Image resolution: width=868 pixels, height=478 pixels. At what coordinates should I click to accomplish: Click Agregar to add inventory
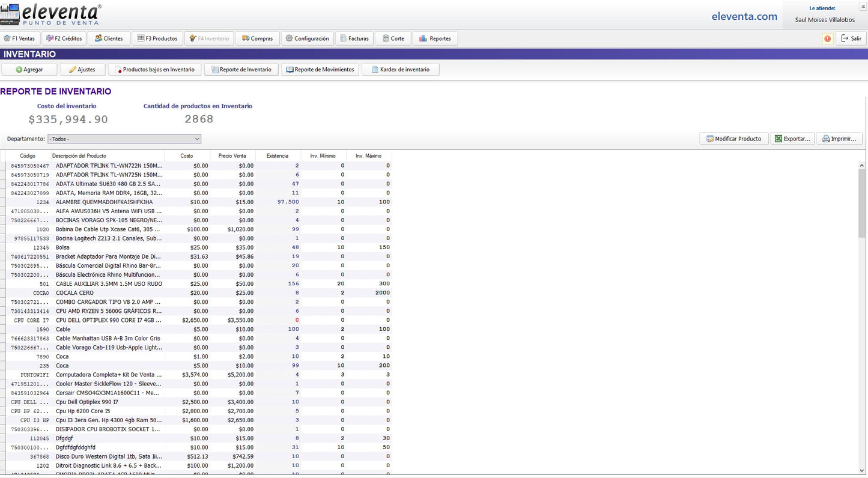click(x=29, y=70)
